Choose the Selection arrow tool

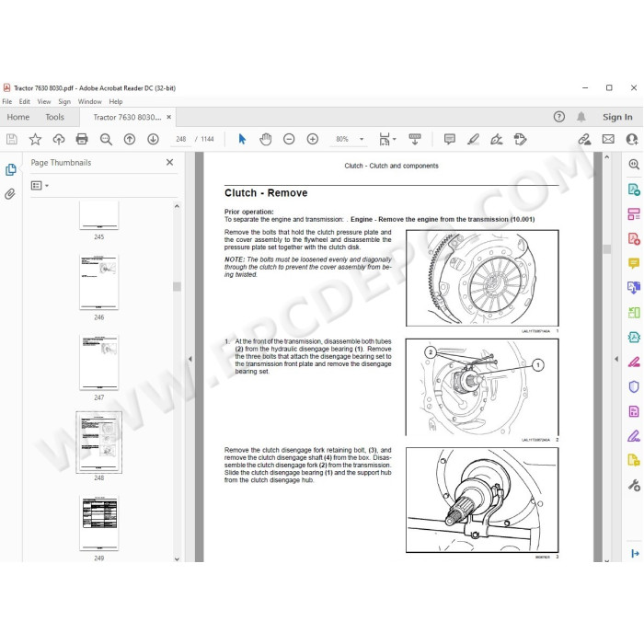point(242,139)
